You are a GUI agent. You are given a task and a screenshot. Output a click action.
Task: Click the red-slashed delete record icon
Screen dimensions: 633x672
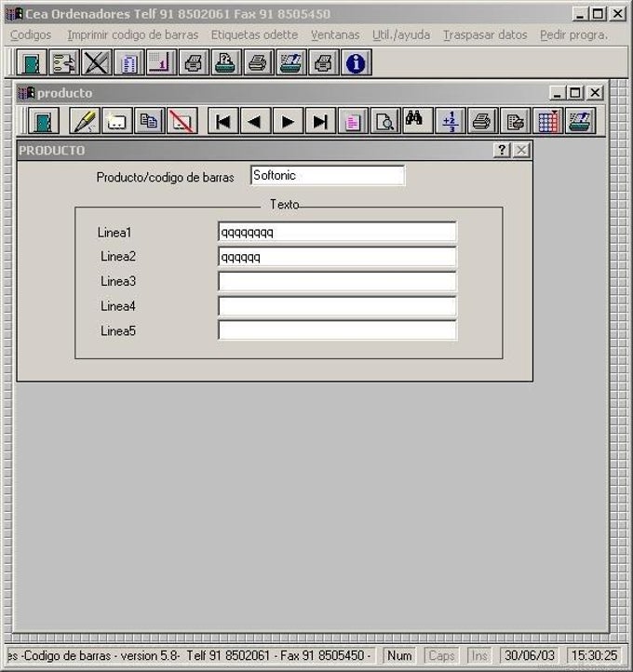coord(182,121)
